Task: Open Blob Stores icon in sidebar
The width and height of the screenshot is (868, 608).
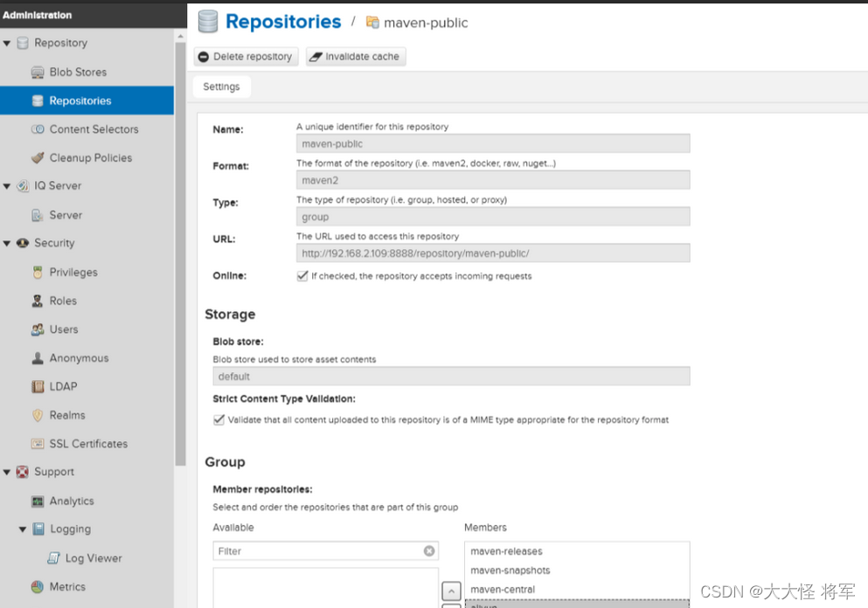Action: click(38, 73)
